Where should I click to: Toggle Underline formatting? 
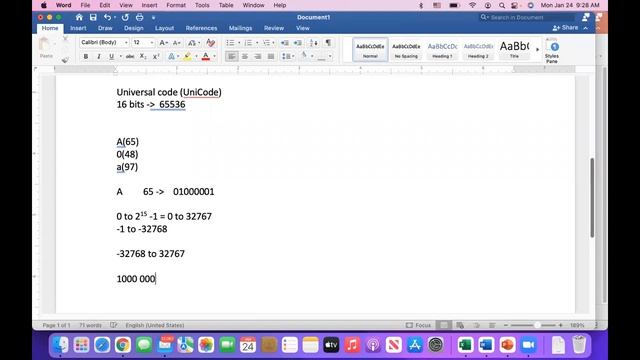[x=111, y=57]
